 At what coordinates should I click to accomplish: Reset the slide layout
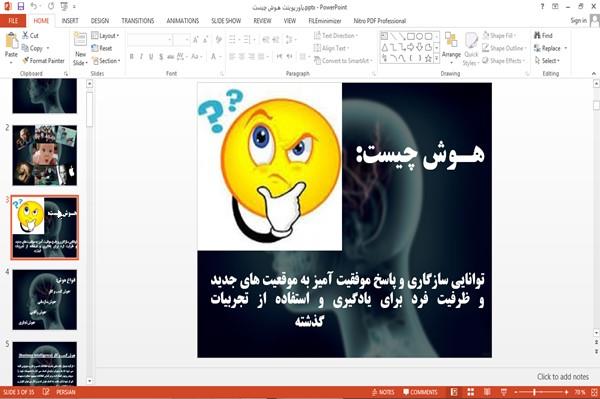coord(102,48)
